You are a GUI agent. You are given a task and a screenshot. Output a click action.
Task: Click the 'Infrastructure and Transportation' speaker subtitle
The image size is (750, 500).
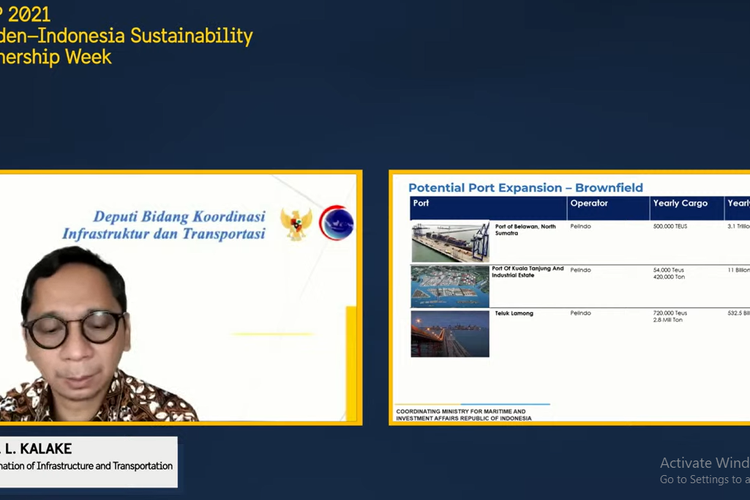105,466
